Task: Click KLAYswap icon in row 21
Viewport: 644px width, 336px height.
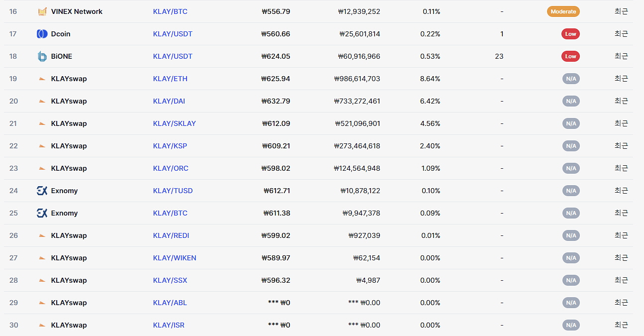Action: 42,123
